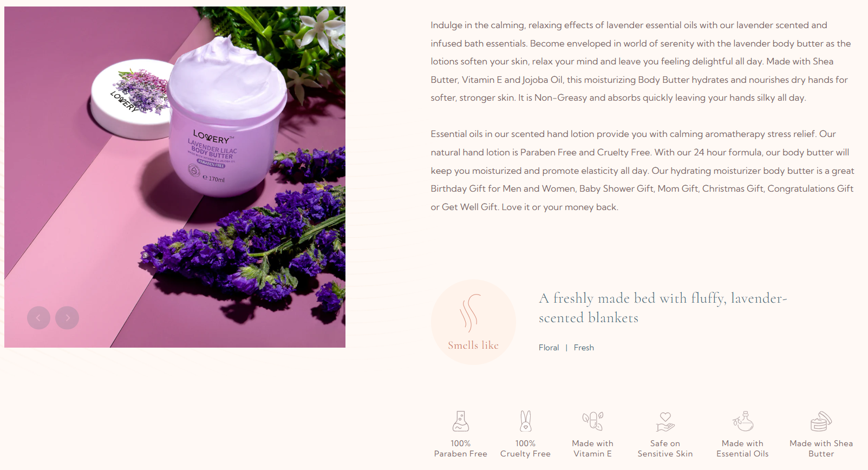The image size is (868, 470).
Task: Select the Fresh scent tag
Action: click(584, 348)
